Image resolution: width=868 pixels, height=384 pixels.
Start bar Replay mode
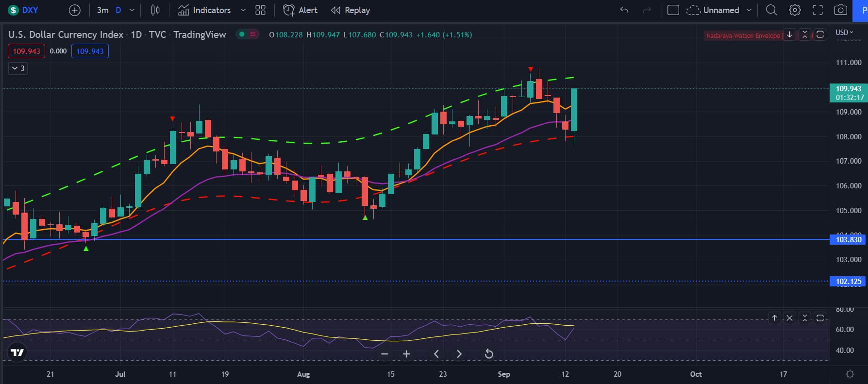[350, 10]
